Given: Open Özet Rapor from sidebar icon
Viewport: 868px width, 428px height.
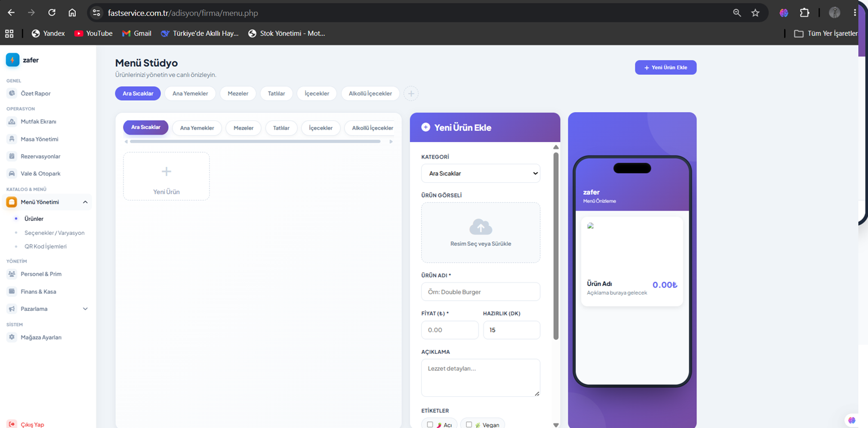Looking at the screenshot, I should pos(11,93).
